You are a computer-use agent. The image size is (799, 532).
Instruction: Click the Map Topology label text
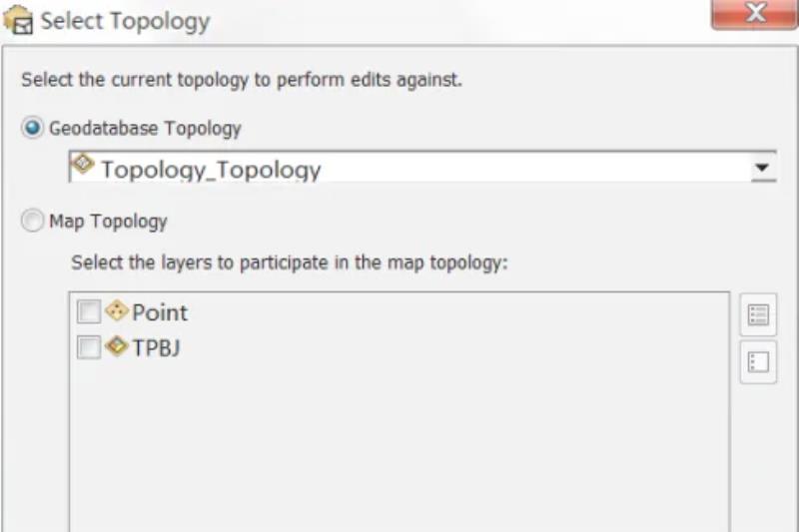point(108,222)
